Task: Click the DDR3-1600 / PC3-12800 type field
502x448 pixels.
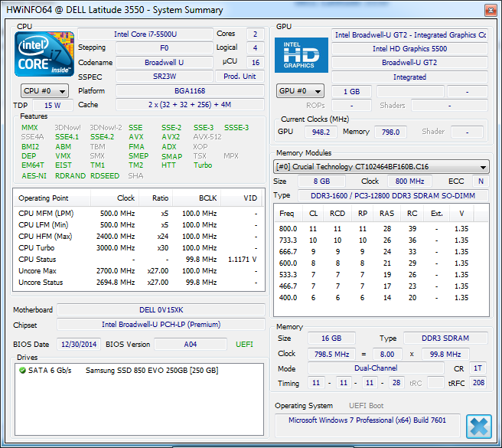Action: [x=393, y=195]
